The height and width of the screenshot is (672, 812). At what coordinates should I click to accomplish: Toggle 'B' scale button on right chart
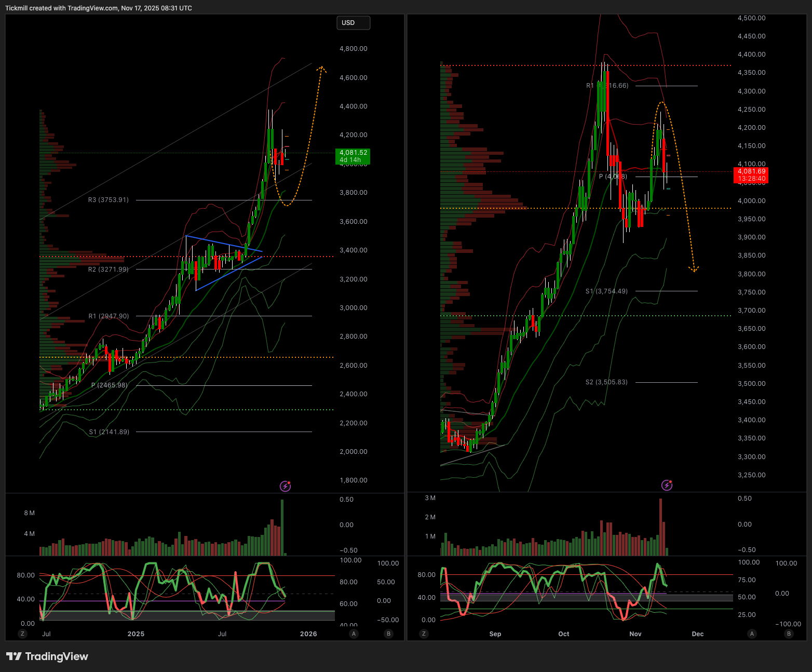coord(789,634)
